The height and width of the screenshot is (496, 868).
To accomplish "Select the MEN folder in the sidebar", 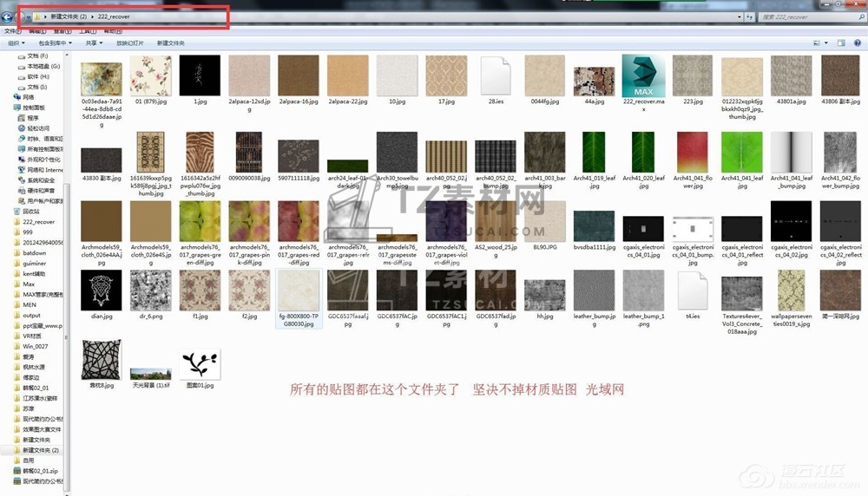I will (25, 304).
